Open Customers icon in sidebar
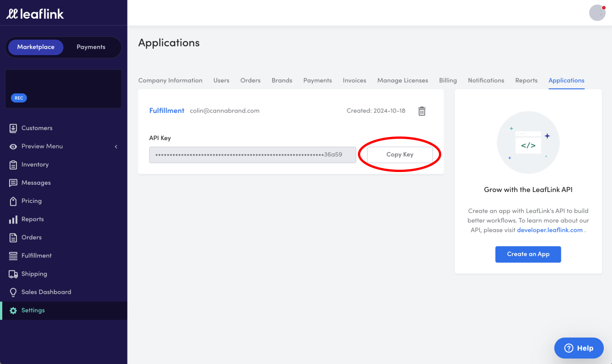The height and width of the screenshot is (364, 612). pos(13,128)
